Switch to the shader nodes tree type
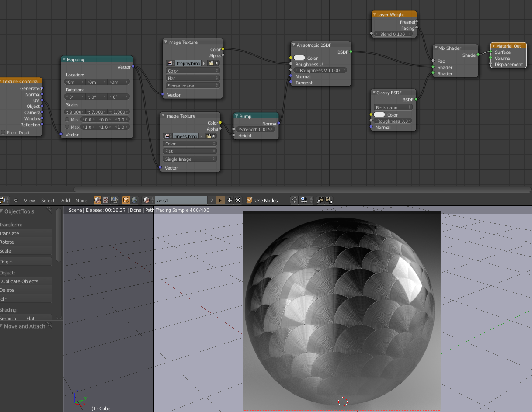Screen dimensions: 532x412 pyautogui.click(x=97, y=200)
